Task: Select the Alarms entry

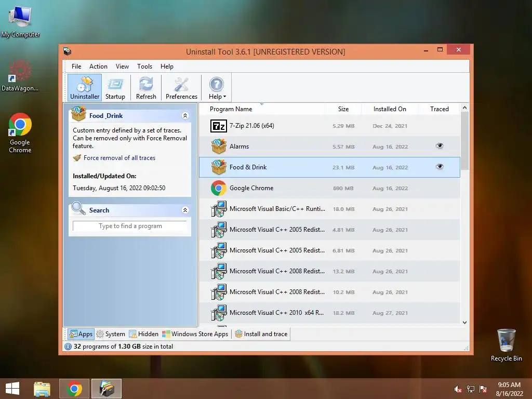Action: point(329,147)
